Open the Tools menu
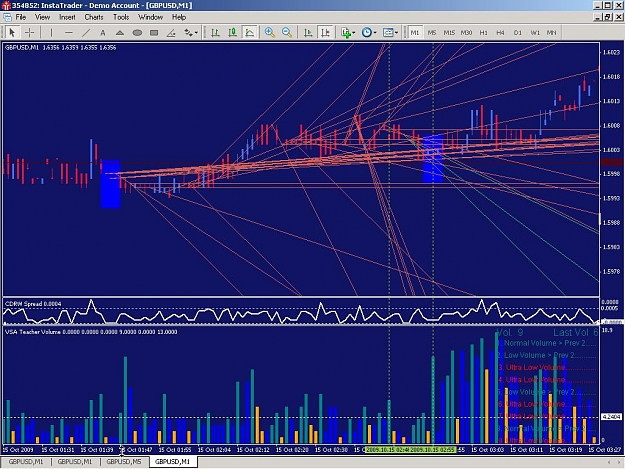Screen dimensions: 625x469 point(121,17)
